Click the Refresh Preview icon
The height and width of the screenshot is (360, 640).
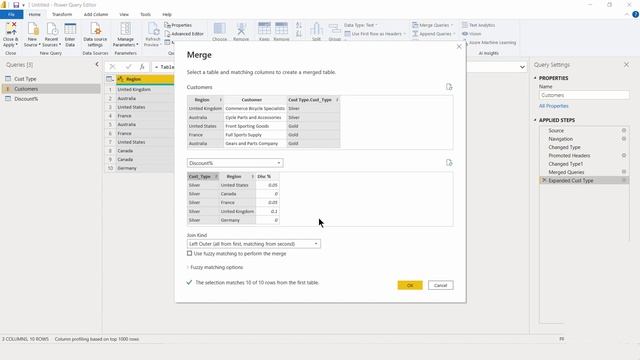(x=153, y=35)
